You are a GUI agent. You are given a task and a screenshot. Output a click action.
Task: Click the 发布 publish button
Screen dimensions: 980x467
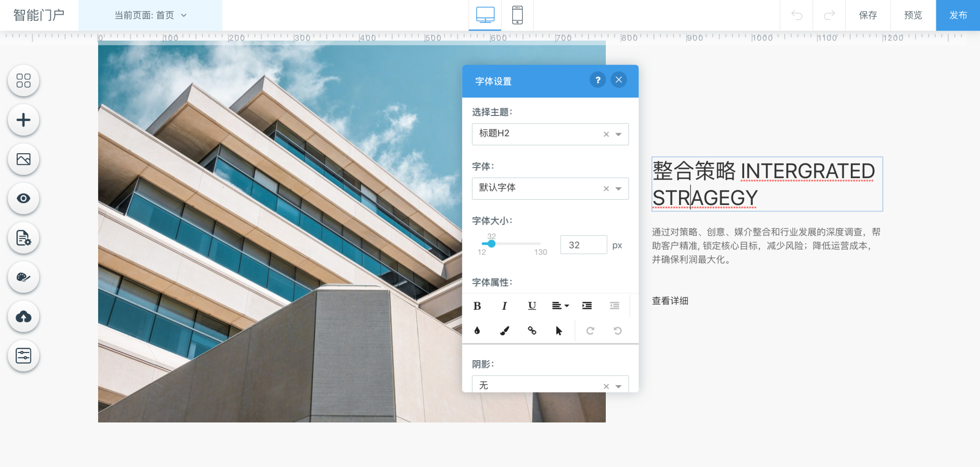[958, 15]
